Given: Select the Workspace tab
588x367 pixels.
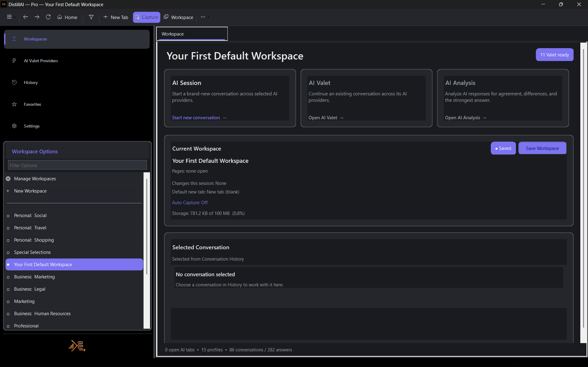Looking at the screenshot, I should pos(192,34).
